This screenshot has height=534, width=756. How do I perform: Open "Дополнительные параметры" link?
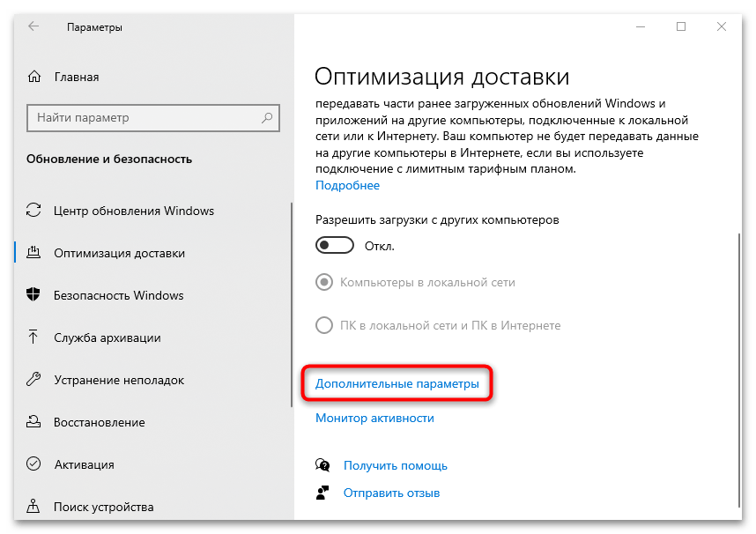397,384
